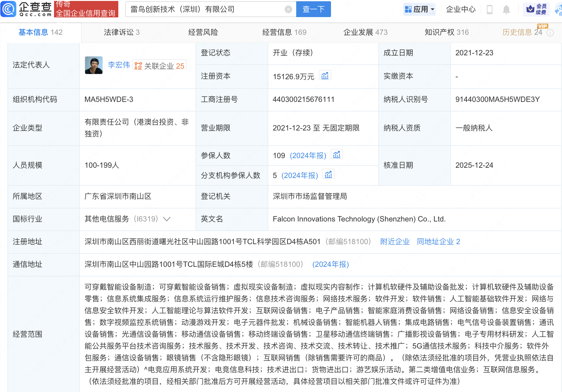
Task: Open insured headcount chart icon
Action: pos(337,155)
